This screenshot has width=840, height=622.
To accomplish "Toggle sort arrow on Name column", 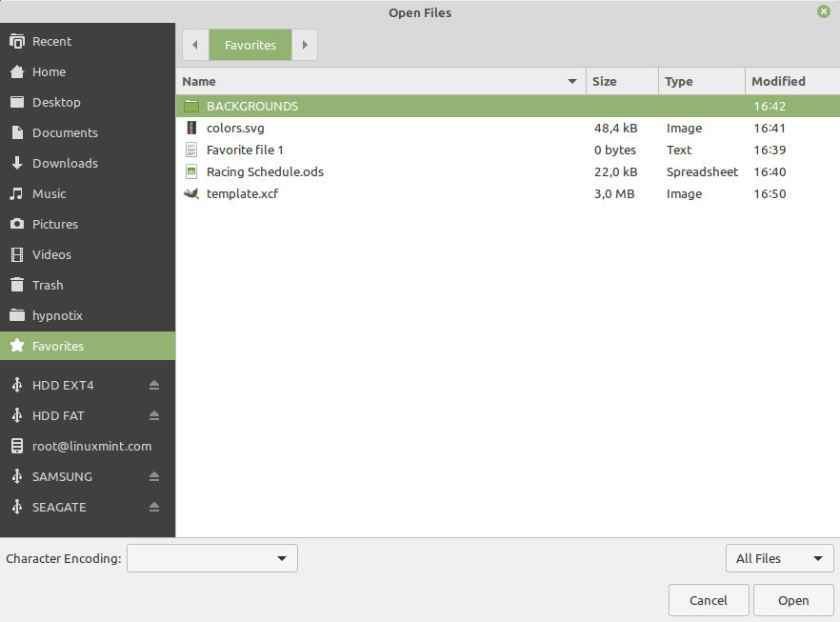I will (x=572, y=81).
